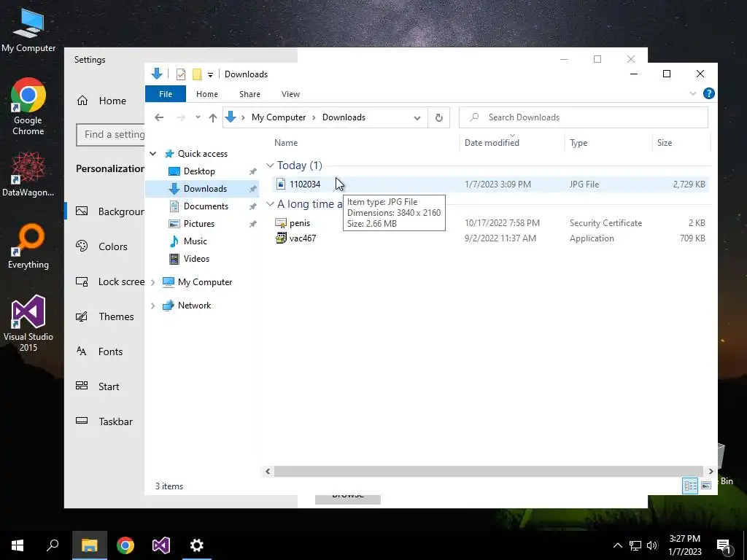Open the View ribbon tab
This screenshot has height=560, width=747.
coord(290,94)
